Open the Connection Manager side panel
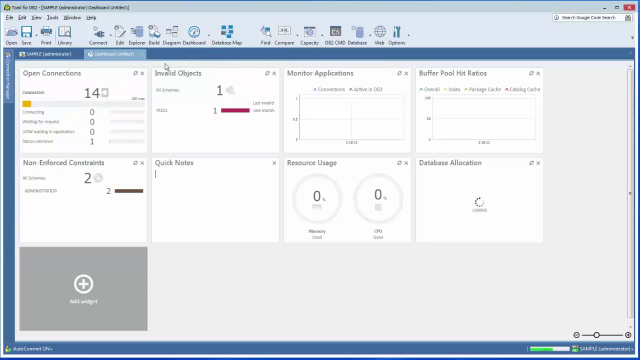The image size is (640, 360). tap(7, 76)
